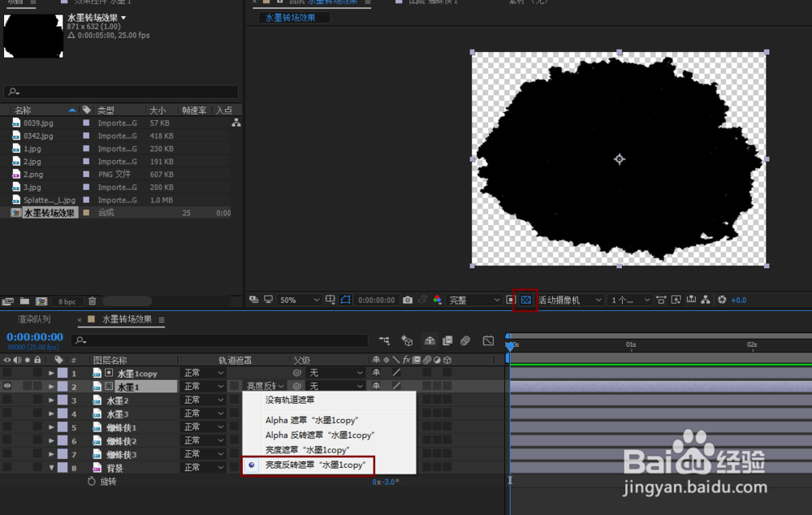This screenshot has height=515, width=812.
Task: Toggle preserve transparency box on 水墨2
Action: pos(235,400)
